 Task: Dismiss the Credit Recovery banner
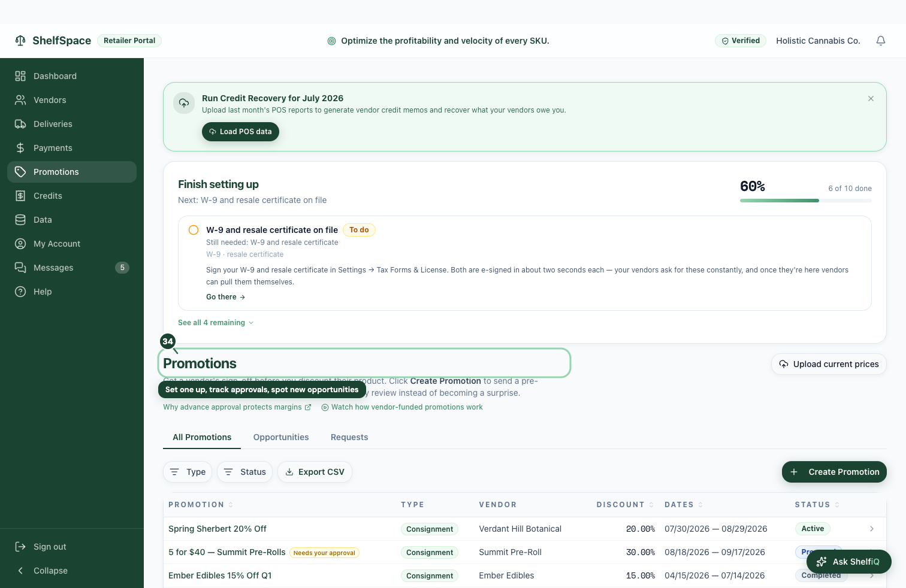point(871,99)
